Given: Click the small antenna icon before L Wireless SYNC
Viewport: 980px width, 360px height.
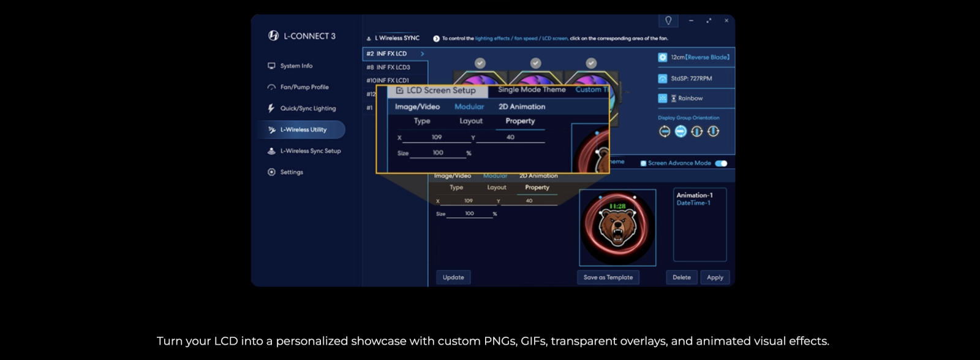Looking at the screenshot, I should point(369,39).
